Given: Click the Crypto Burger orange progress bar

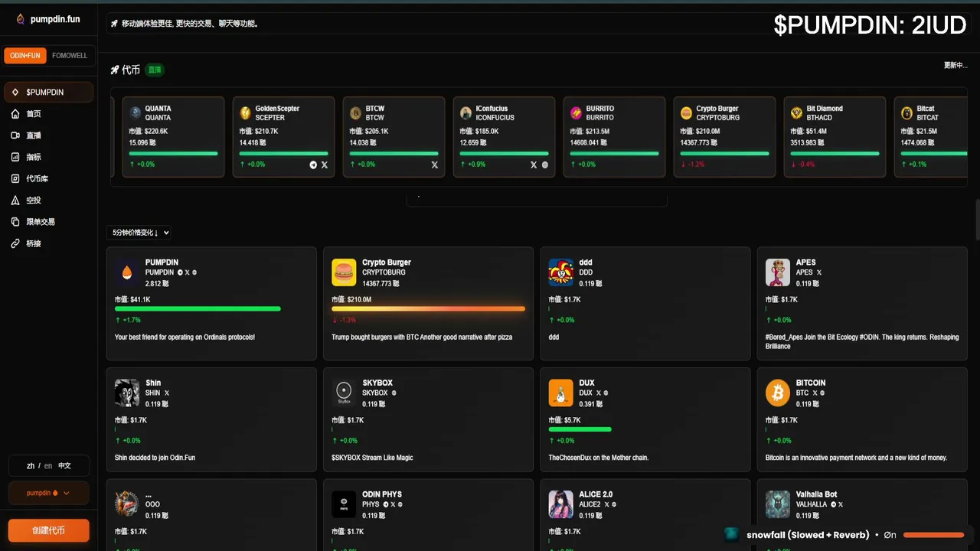Looking at the screenshot, I should (429, 309).
